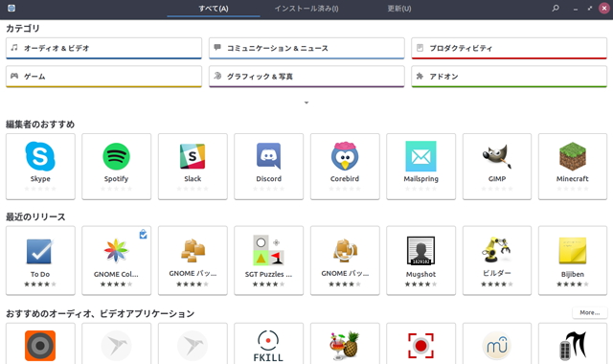Open the SGT Puzzles app tile

point(268,261)
